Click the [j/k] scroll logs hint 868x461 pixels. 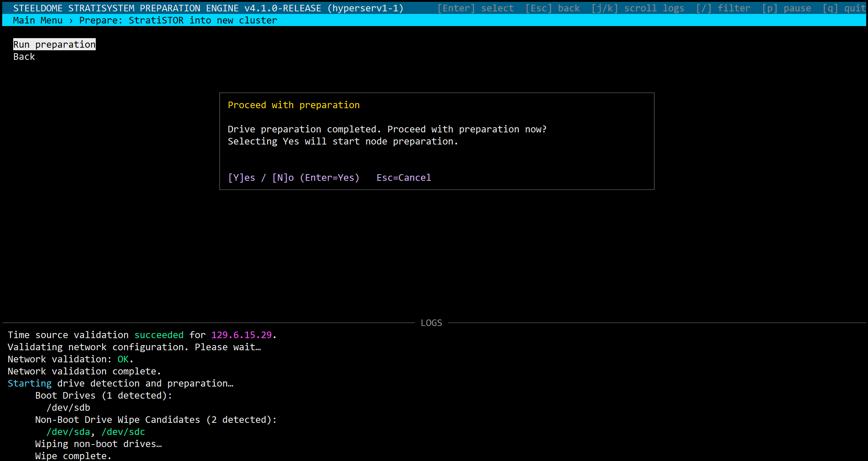coord(638,8)
